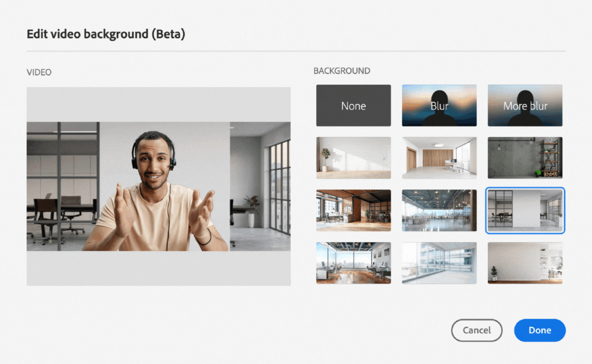592x364 pixels.
Task: Select the None background option
Action: 353,105
